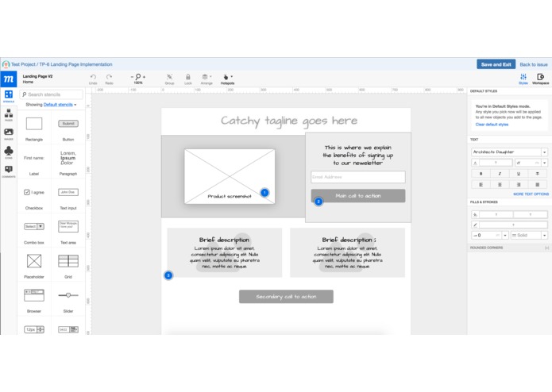Click the Group toolbar icon
Image resolution: width=552 pixels, height=392 pixels.
(169, 79)
